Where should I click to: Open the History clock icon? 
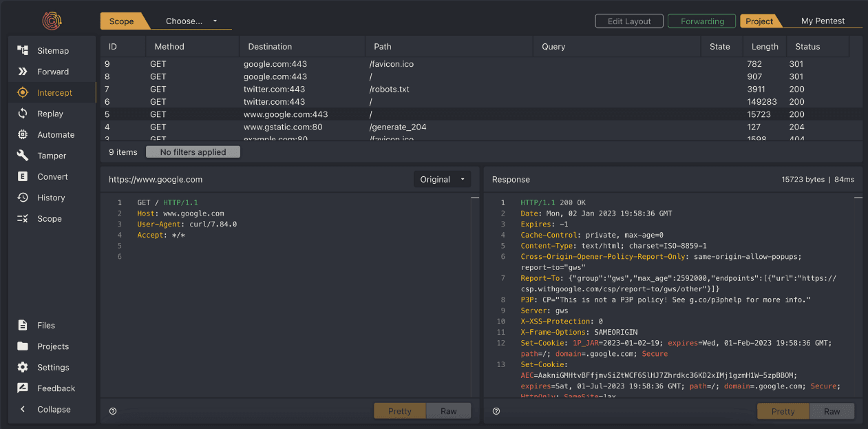(23, 198)
